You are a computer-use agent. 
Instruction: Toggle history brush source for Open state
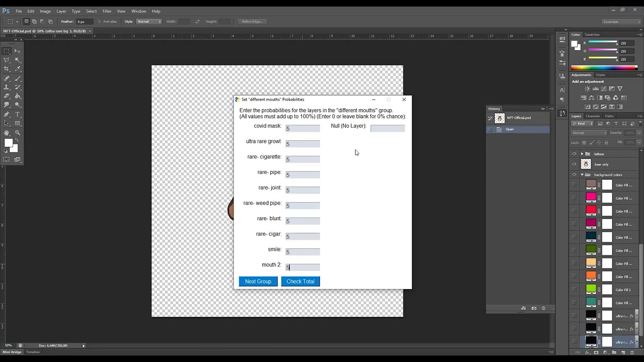[x=490, y=129]
